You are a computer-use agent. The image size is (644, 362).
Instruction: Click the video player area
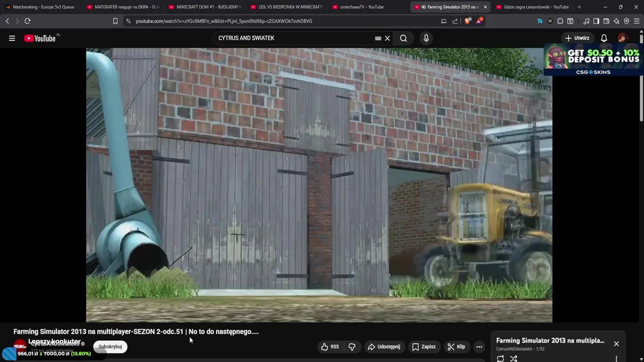(319, 185)
